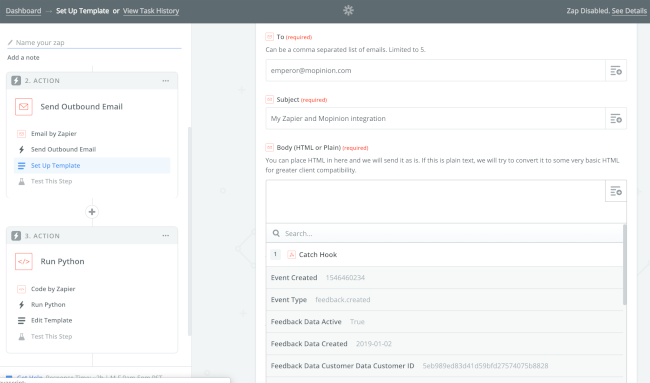Click the Zapier asterisk logo icon
Viewport: 650px width, 383px height.
[348, 10]
